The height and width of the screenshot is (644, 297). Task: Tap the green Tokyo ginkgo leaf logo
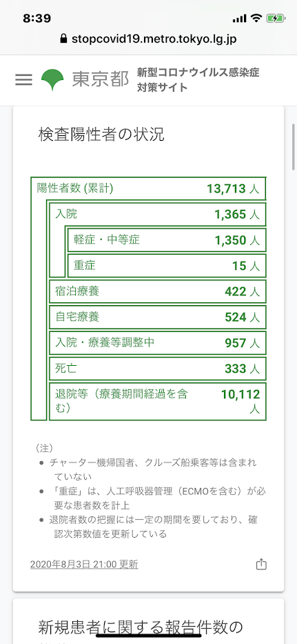pyautogui.click(x=52, y=79)
